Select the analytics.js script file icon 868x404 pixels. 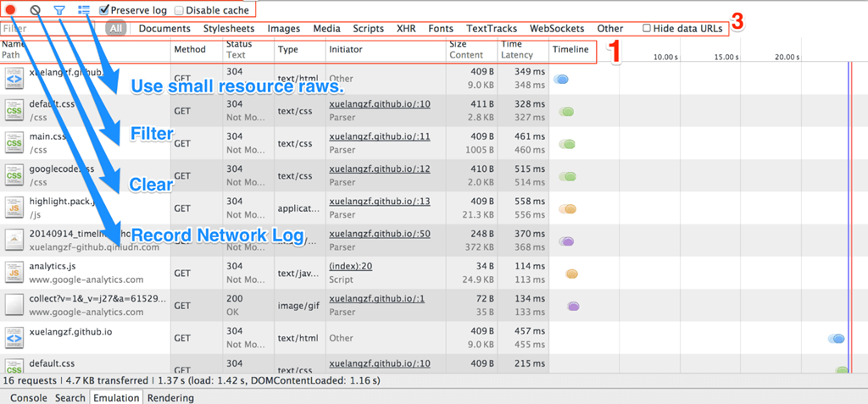pos(14,273)
